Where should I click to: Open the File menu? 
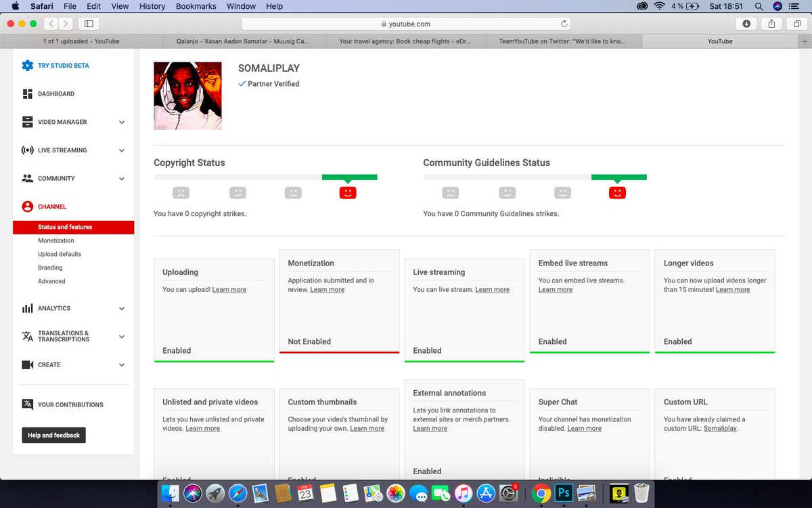tap(70, 6)
